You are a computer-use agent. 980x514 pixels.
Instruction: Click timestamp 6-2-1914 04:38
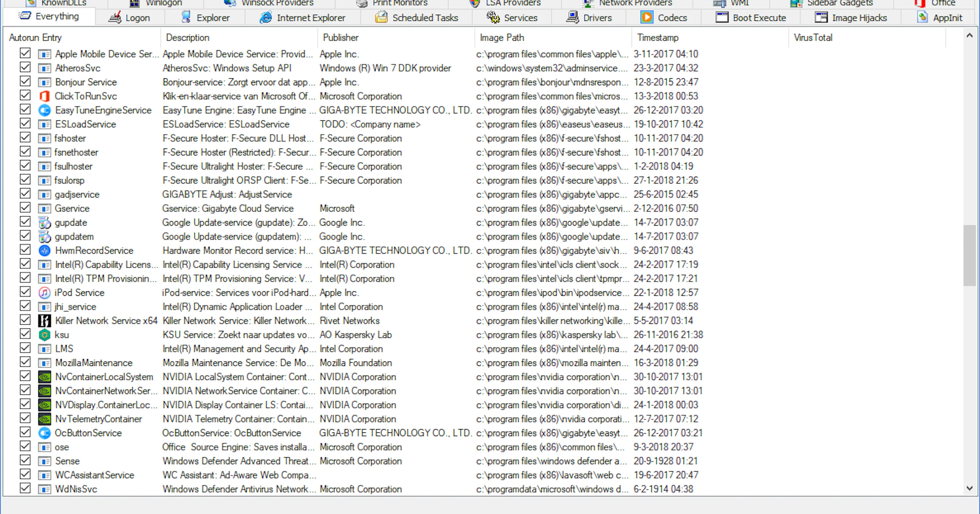coord(663,489)
